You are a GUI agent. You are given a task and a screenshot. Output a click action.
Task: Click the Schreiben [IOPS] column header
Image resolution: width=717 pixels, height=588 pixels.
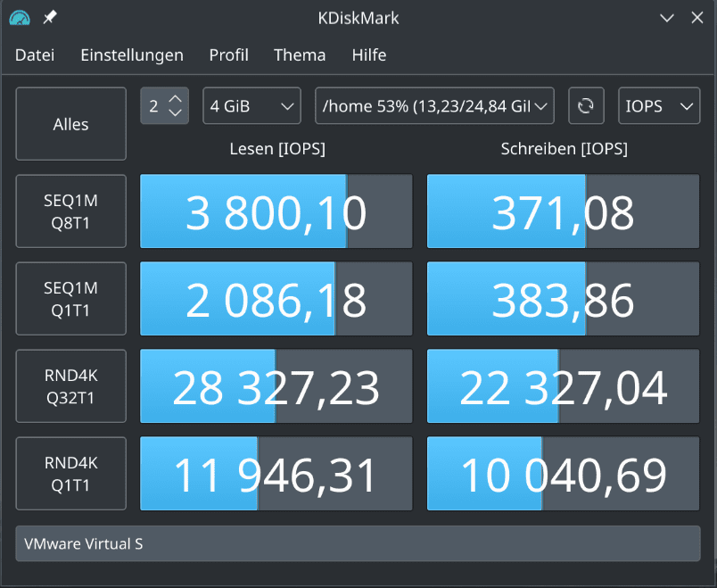point(564,149)
